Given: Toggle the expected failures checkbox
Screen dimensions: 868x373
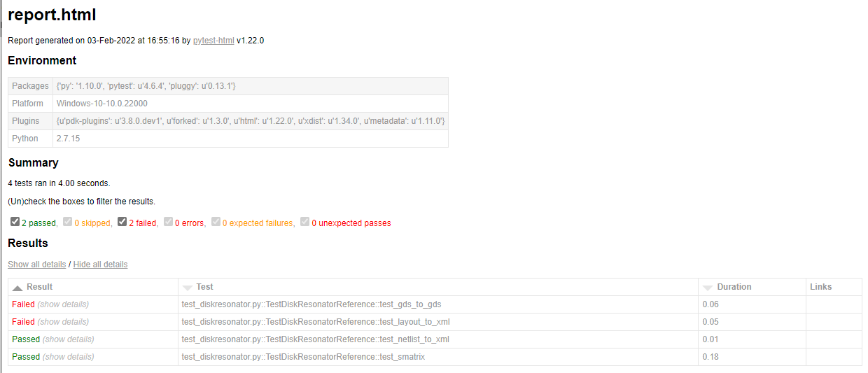Looking at the screenshot, I should [x=216, y=222].
